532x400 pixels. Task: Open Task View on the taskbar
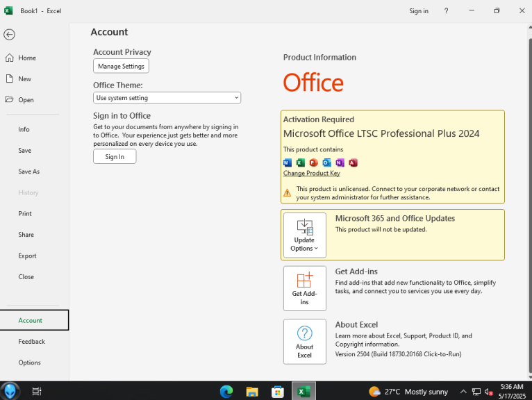(x=37, y=392)
